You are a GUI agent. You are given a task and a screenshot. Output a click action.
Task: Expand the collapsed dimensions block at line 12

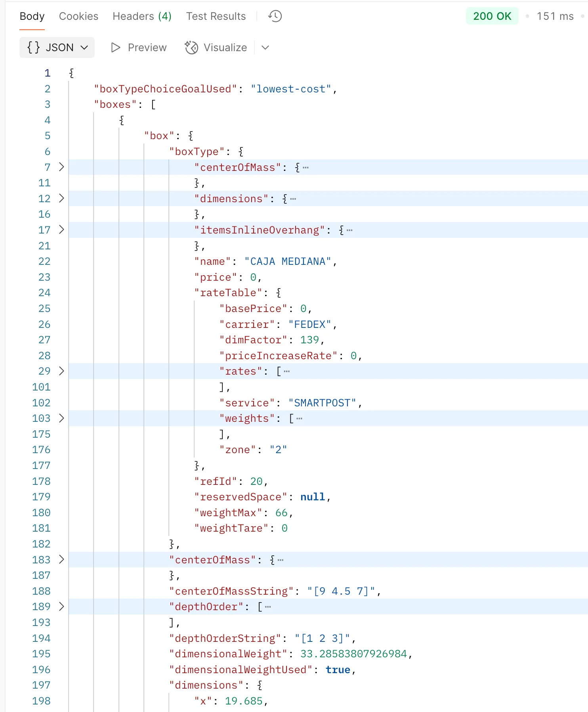(61, 198)
